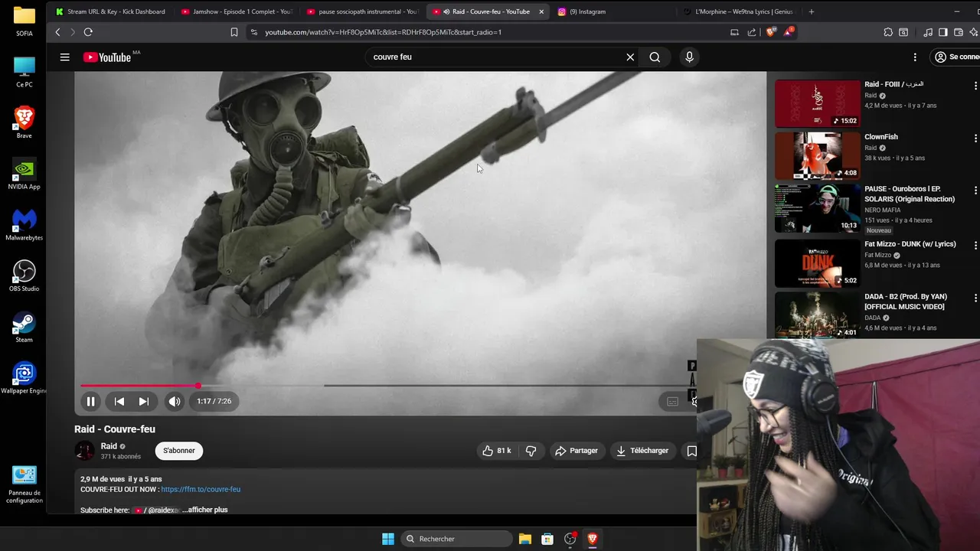Go to YouTube home via logo
This screenshot has width=980, height=551.
click(107, 57)
